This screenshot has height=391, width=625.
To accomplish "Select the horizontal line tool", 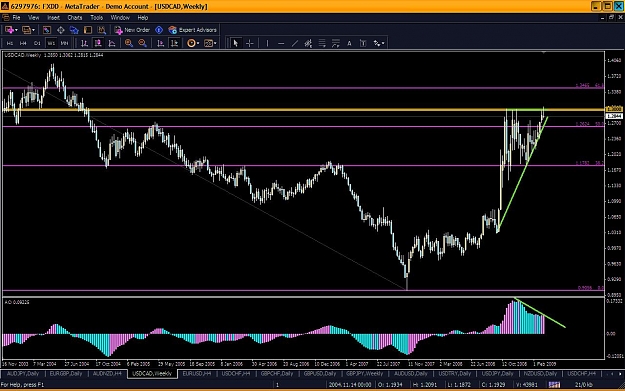I will coord(281,43).
